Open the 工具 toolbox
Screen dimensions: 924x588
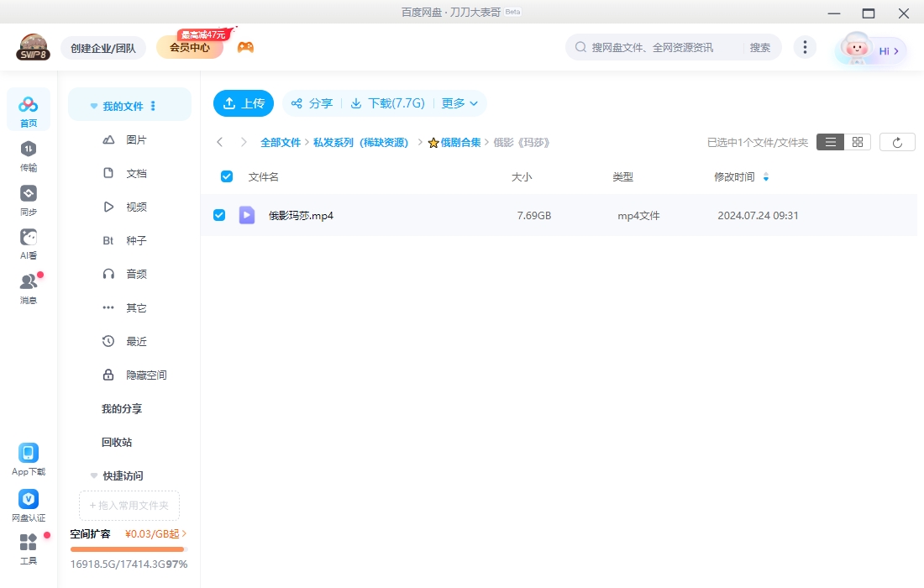click(29, 550)
